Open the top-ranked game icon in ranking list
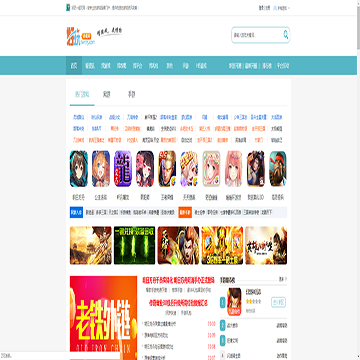 click(234, 302)
